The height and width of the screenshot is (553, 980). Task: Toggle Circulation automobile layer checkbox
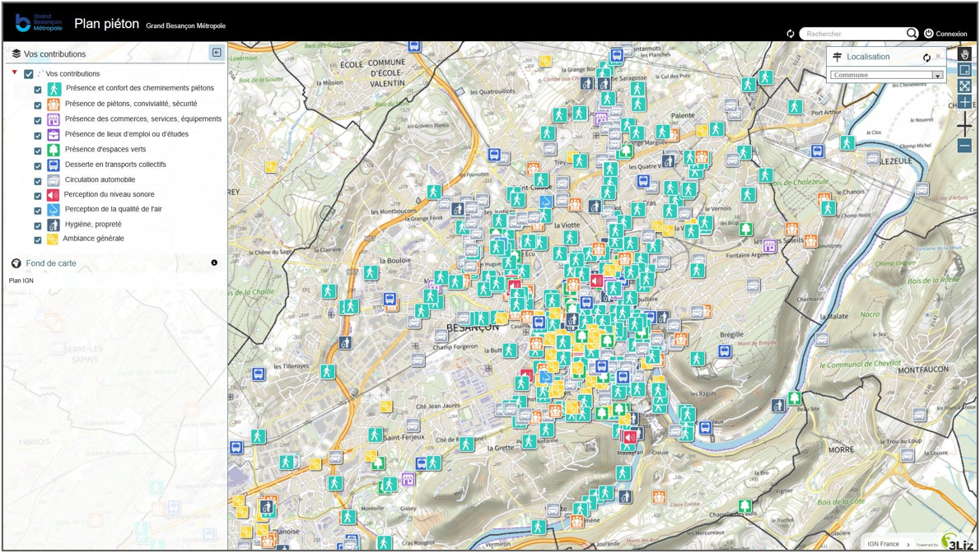38,180
